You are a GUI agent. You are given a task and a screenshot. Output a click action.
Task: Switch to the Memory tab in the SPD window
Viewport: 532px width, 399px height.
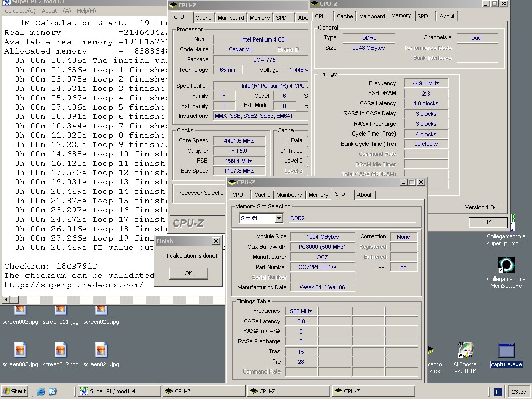tap(318, 195)
